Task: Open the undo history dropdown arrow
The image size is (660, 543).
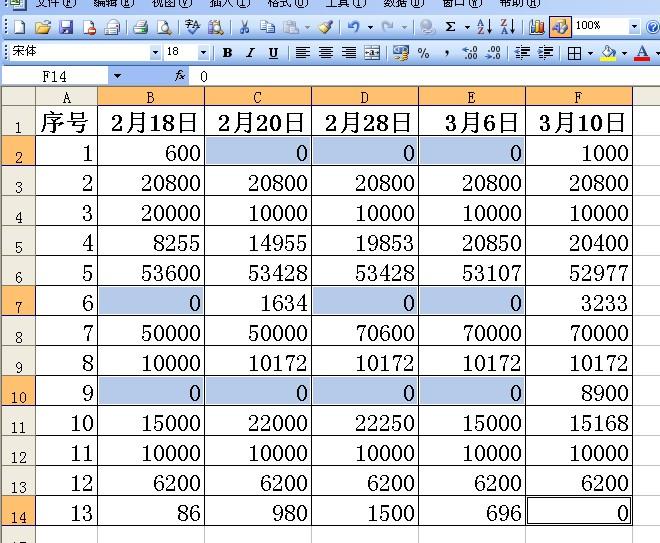Action: click(370, 28)
